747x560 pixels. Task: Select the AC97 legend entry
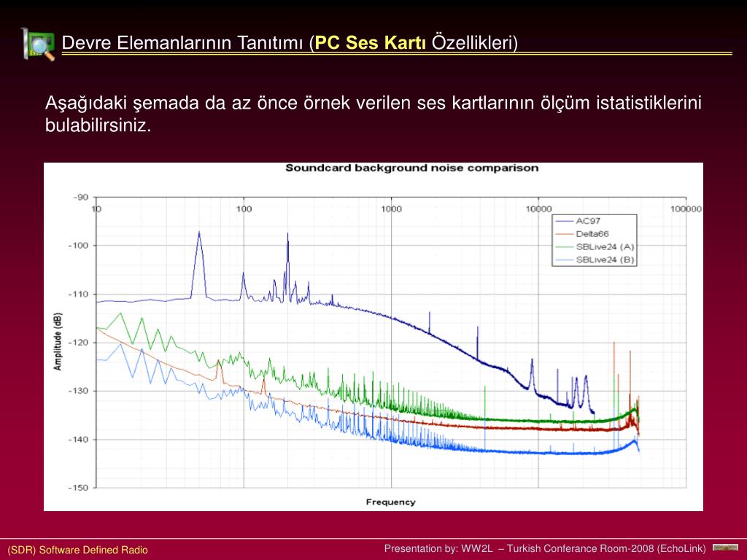pos(578,221)
